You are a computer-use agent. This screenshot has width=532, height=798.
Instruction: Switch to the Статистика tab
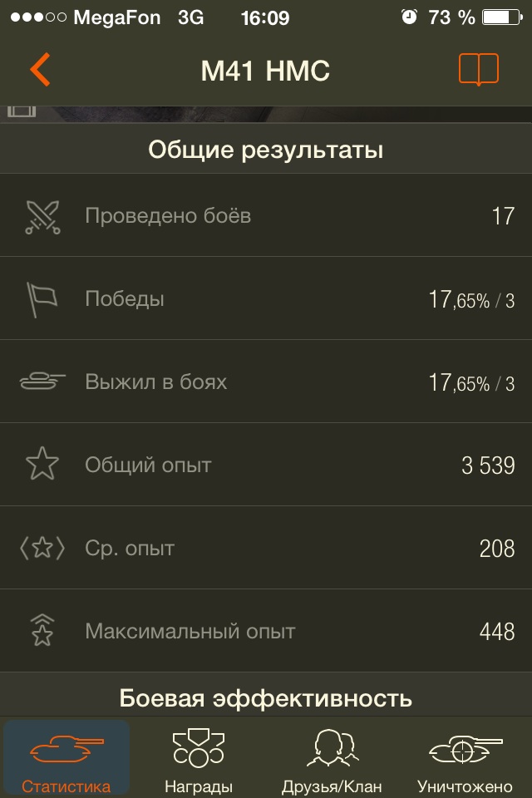click(66, 758)
